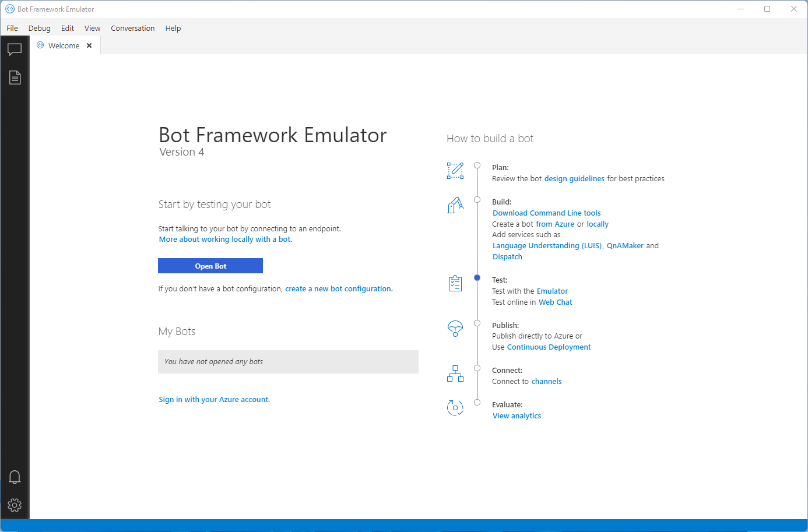Select the Build timeline marker dot
The width and height of the screenshot is (808, 532).
(x=477, y=200)
